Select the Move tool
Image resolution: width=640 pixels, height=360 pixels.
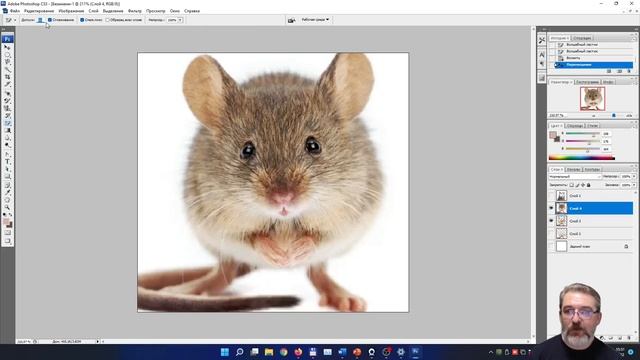pos(7,47)
